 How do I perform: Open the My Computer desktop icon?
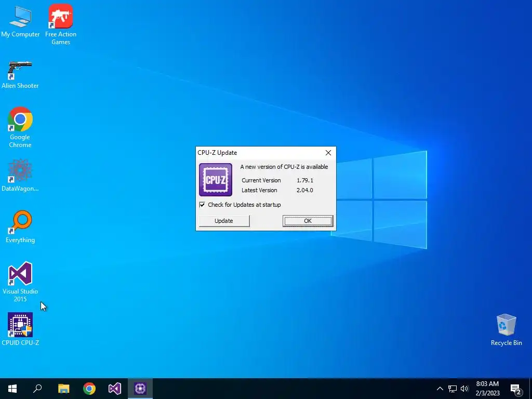(x=20, y=21)
